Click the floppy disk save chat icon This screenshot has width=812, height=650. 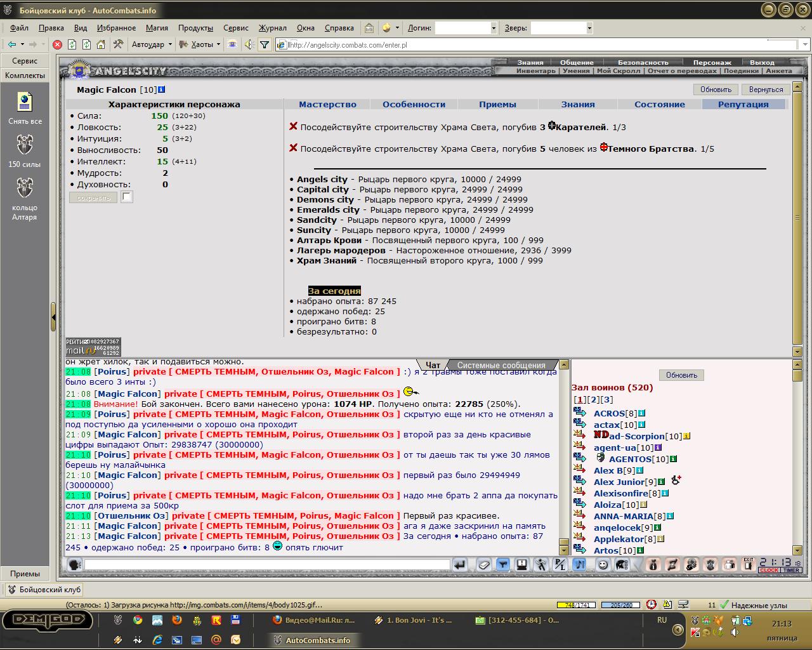tap(521, 564)
